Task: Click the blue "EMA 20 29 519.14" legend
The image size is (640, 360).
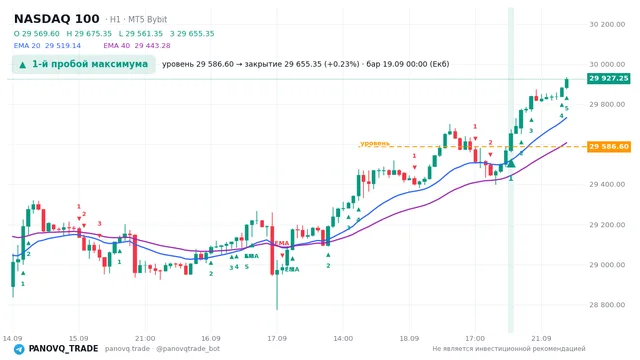Action: pos(47,46)
